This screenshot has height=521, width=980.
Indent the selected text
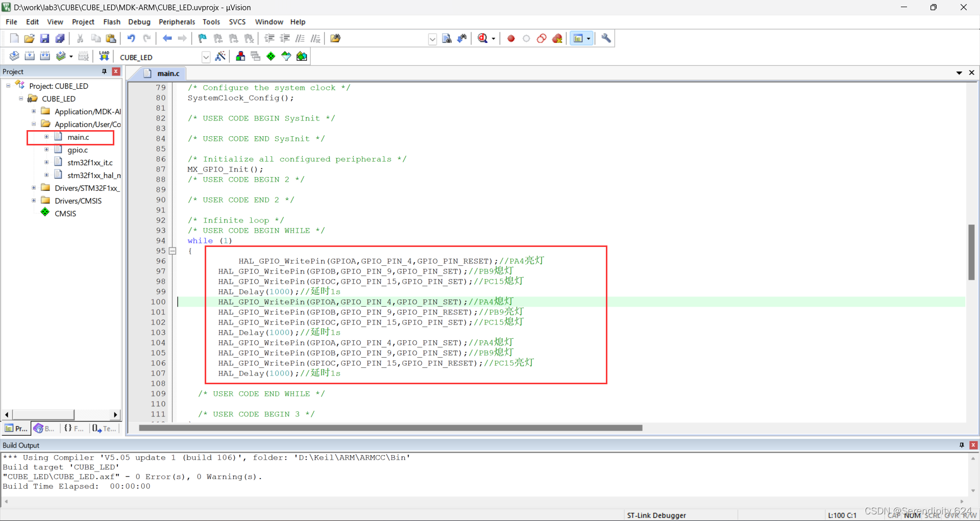coord(269,38)
